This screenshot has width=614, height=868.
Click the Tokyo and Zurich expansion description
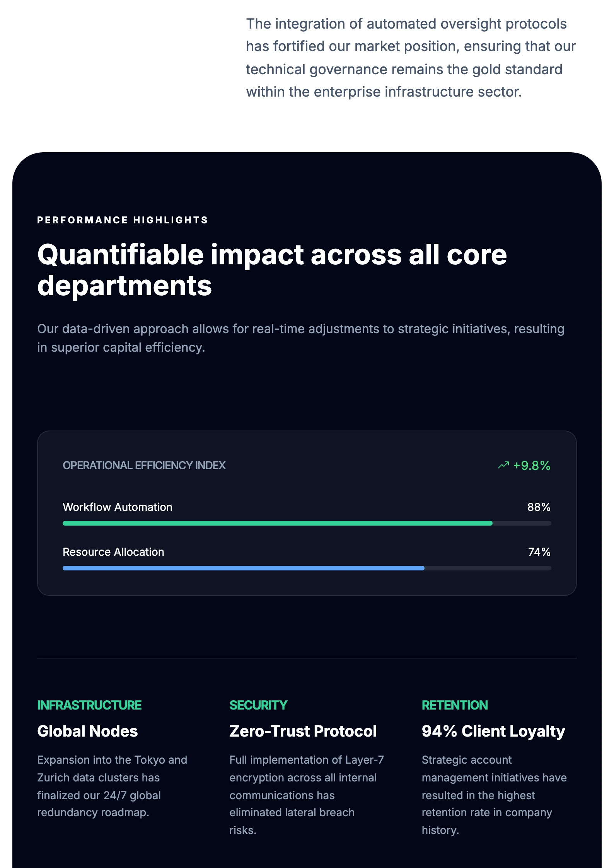[x=112, y=786]
